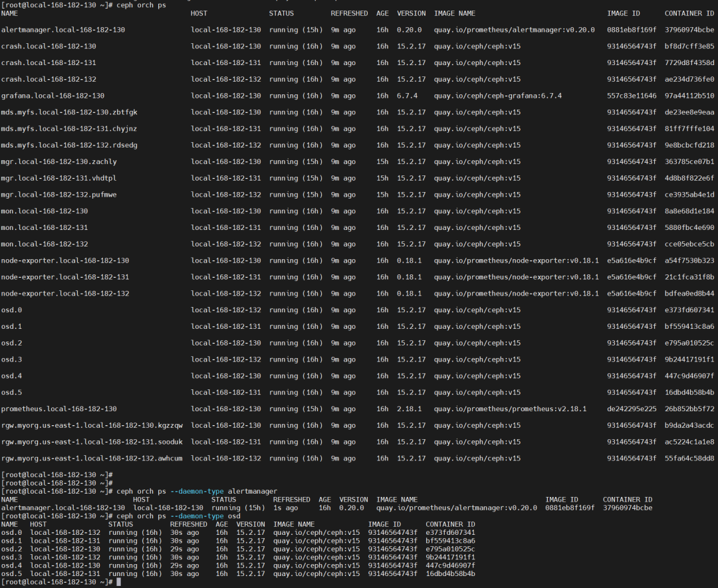The width and height of the screenshot is (718, 588).
Task: Click quay.io/prometheus/prometheus:v2.18.1 image name
Action: (510, 409)
